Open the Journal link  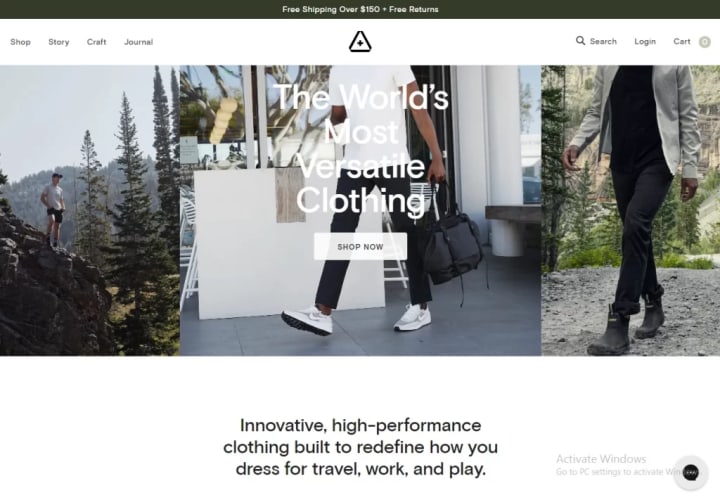click(x=138, y=42)
